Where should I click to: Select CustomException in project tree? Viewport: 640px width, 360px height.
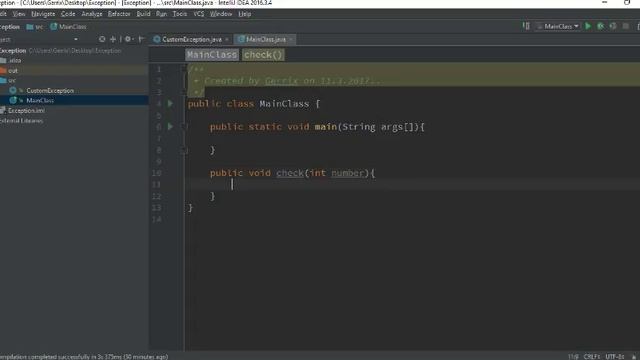click(74, 90)
